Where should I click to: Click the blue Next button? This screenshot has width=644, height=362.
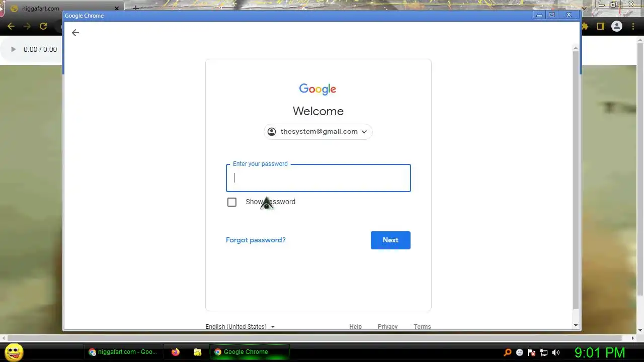pos(390,240)
